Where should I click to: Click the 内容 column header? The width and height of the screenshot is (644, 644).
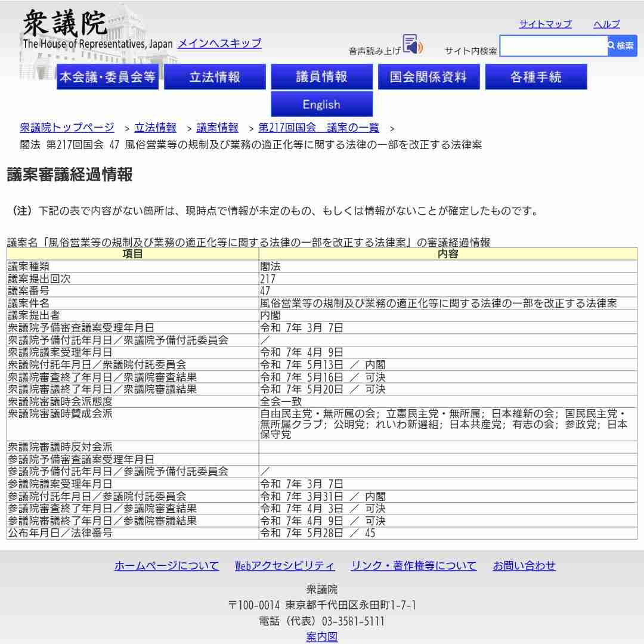[448, 254]
